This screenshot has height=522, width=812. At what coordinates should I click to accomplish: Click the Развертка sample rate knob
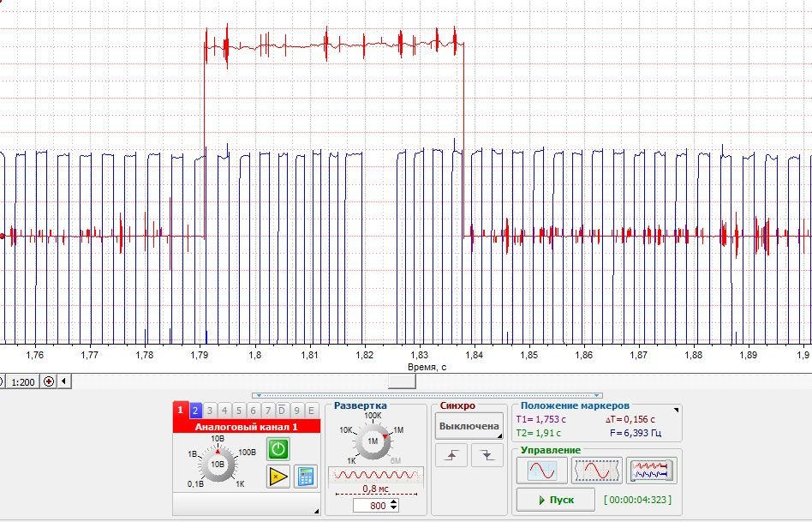click(x=373, y=441)
